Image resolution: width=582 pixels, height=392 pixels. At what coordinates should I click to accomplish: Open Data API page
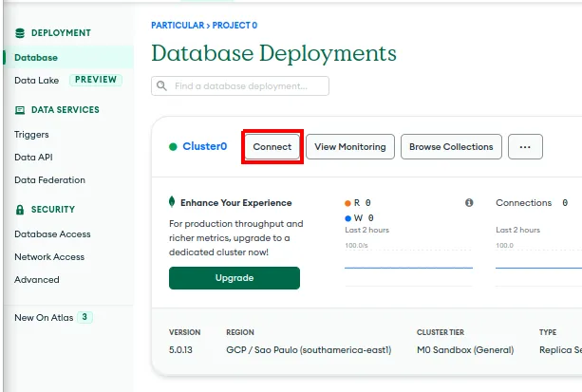click(33, 157)
